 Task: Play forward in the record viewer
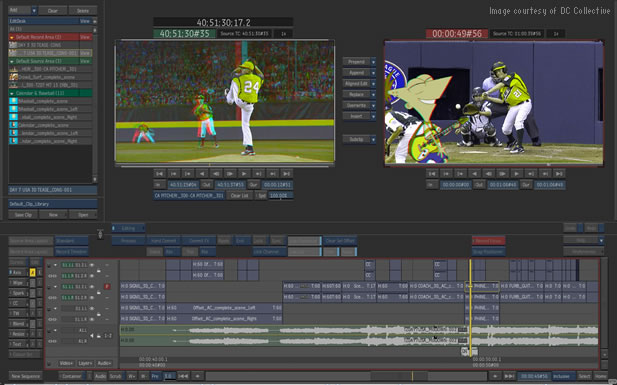click(x=517, y=174)
